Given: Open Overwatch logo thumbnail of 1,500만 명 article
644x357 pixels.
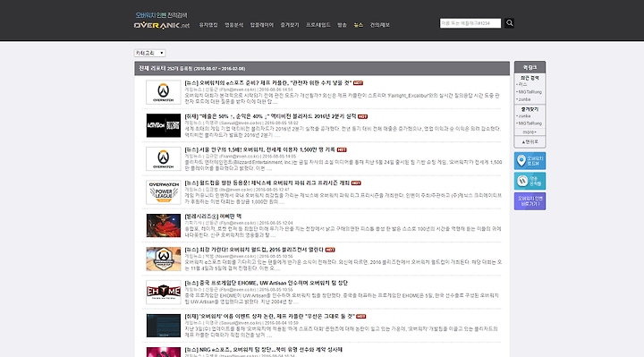Looking at the screenshot, I should pyautogui.click(x=164, y=158).
